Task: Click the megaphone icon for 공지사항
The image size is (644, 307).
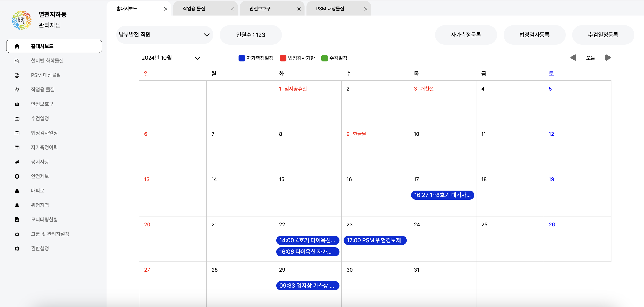Action: (17, 162)
